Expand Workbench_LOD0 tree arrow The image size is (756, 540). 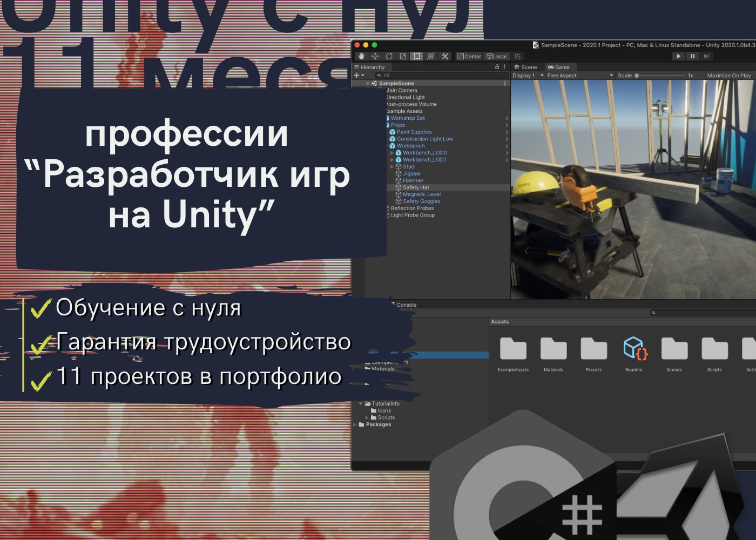(x=392, y=153)
